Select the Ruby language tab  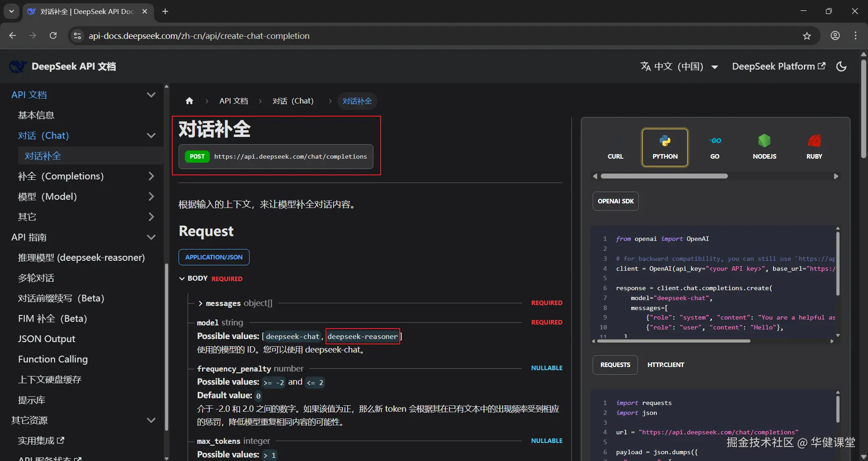(x=814, y=148)
